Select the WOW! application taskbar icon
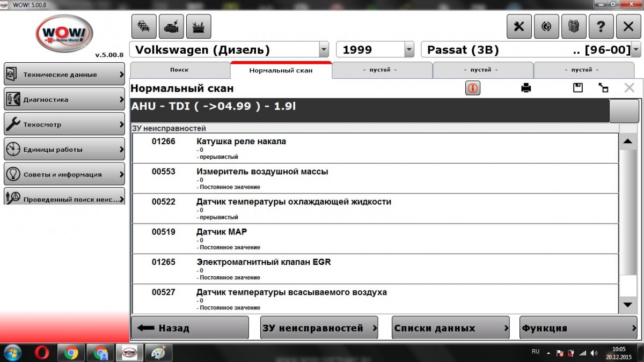The width and height of the screenshot is (644, 362). [x=129, y=353]
